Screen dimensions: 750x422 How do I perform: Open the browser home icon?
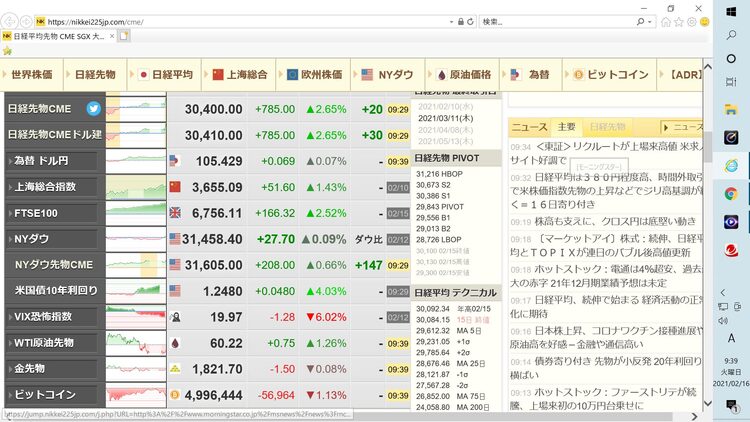666,22
